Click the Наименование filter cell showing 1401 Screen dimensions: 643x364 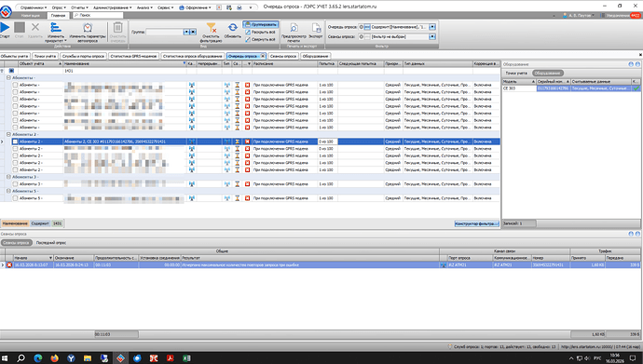[125, 71]
